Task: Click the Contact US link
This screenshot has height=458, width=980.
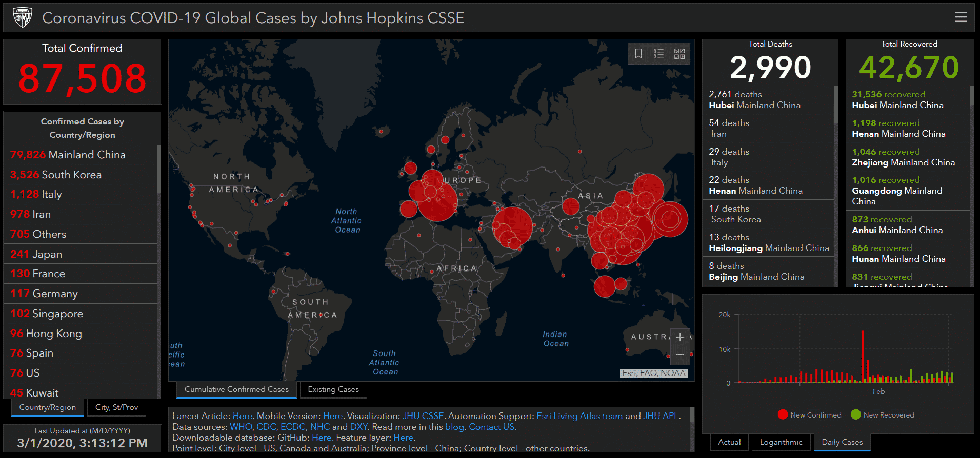Action: (x=491, y=427)
